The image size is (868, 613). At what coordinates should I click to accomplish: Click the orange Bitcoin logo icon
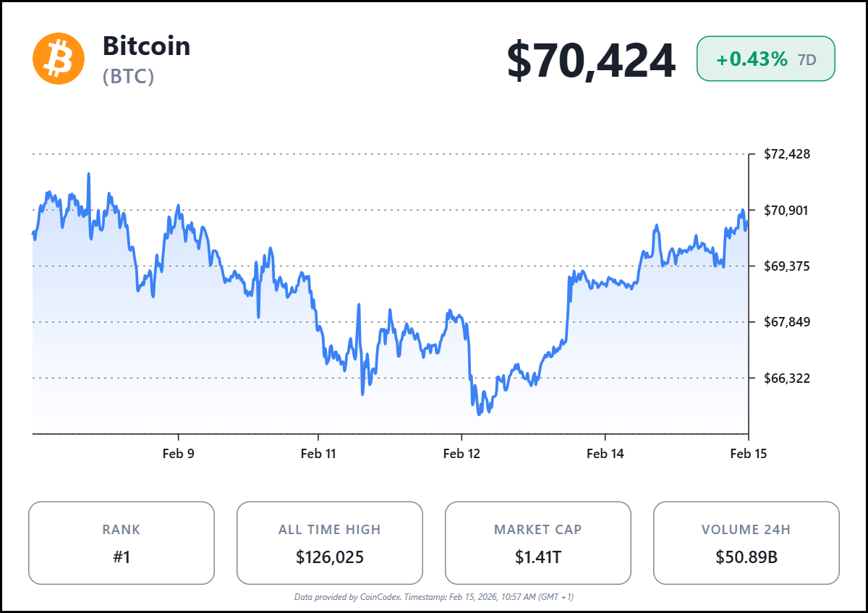[59, 59]
